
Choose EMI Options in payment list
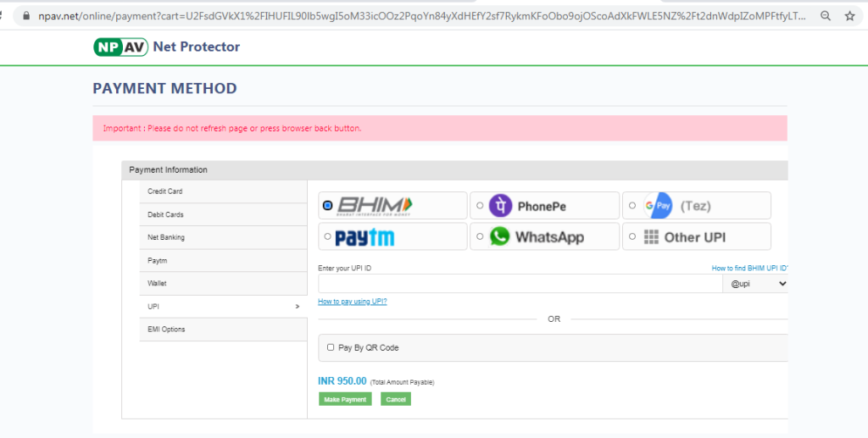(166, 330)
